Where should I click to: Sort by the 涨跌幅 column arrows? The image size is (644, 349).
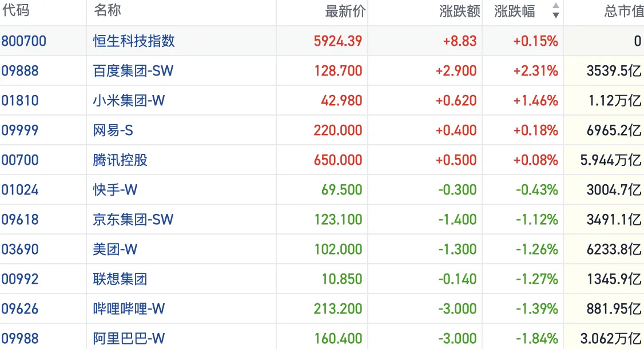tap(556, 10)
